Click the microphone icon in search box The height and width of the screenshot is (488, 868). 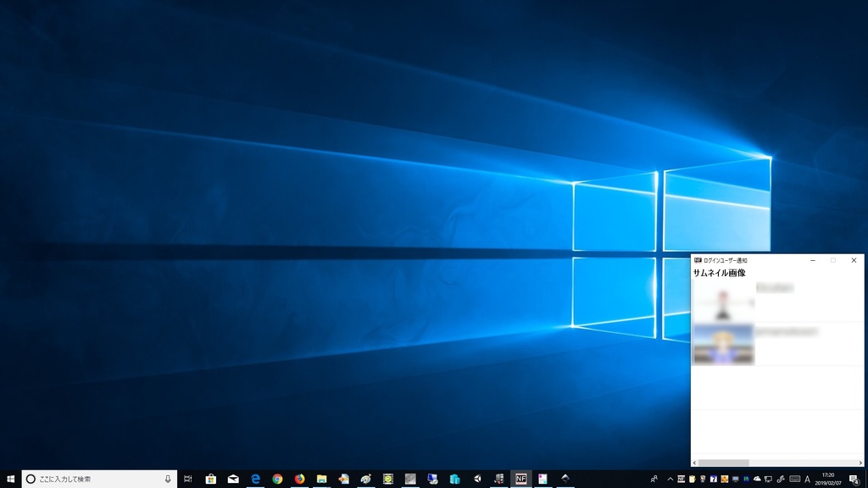(168, 479)
